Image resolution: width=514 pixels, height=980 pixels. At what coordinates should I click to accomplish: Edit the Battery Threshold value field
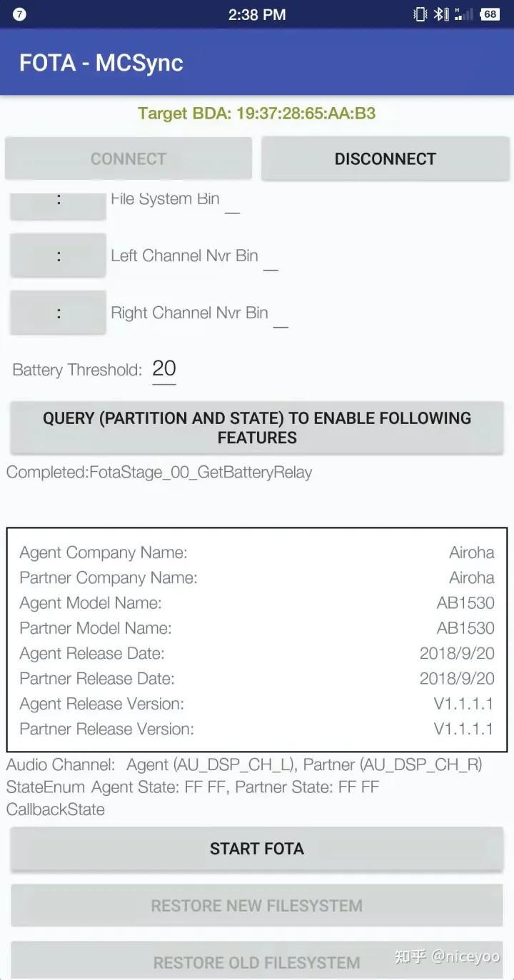[x=164, y=369]
